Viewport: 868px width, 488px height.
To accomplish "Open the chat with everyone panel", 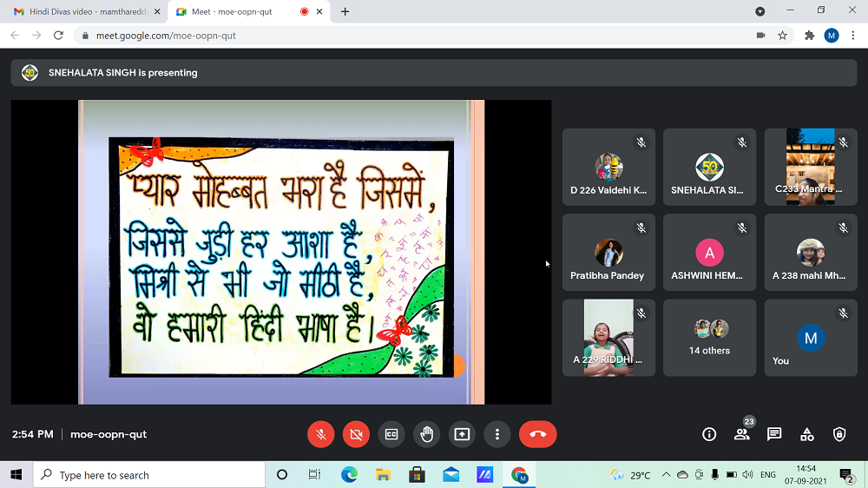I will [x=774, y=434].
